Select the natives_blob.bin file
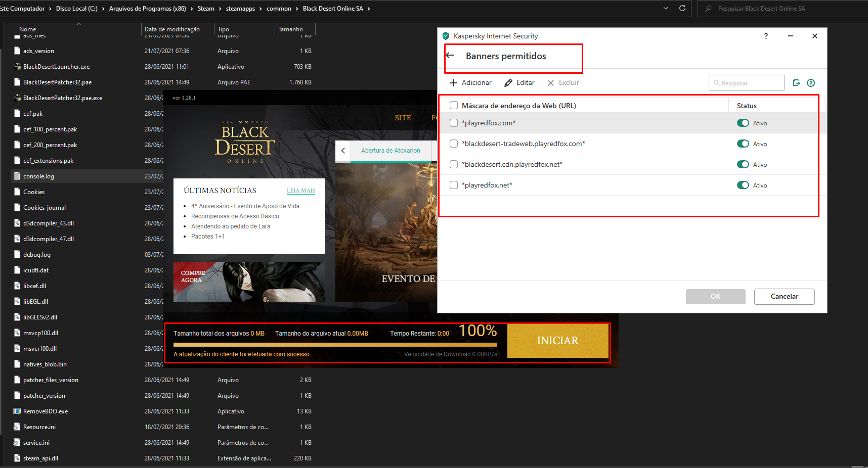This screenshot has width=868, height=468. [x=45, y=364]
